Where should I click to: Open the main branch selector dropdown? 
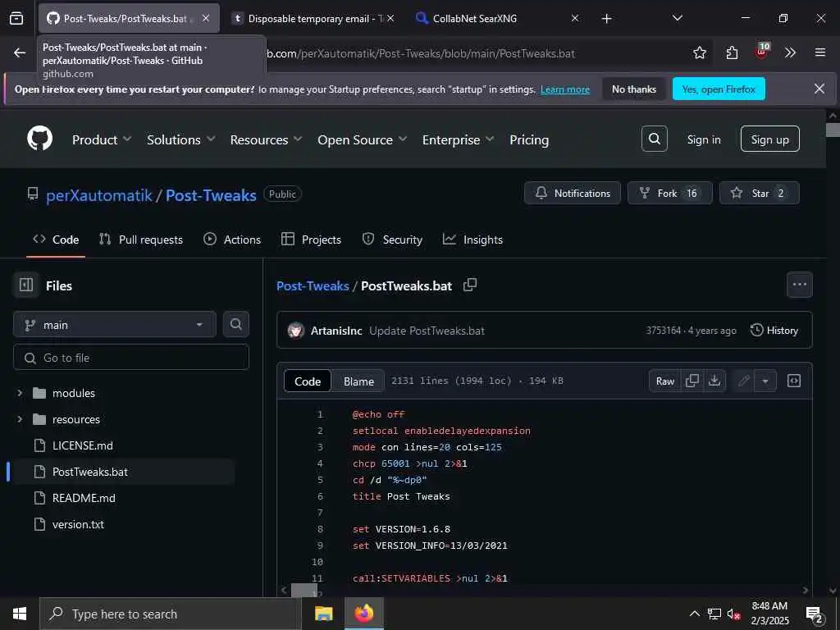tap(115, 325)
